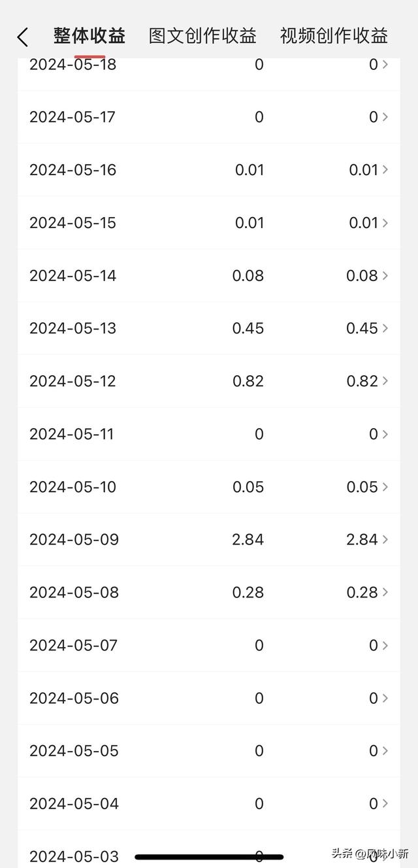Switch to 图文创作收益 tab
Viewport: 418px width, 868px height.
click(x=202, y=35)
